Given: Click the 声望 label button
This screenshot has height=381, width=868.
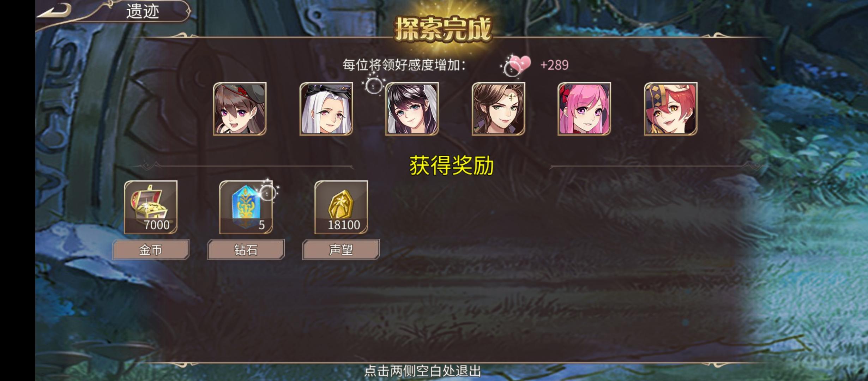Looking at the screenshot, I should (x=341, y=249).
